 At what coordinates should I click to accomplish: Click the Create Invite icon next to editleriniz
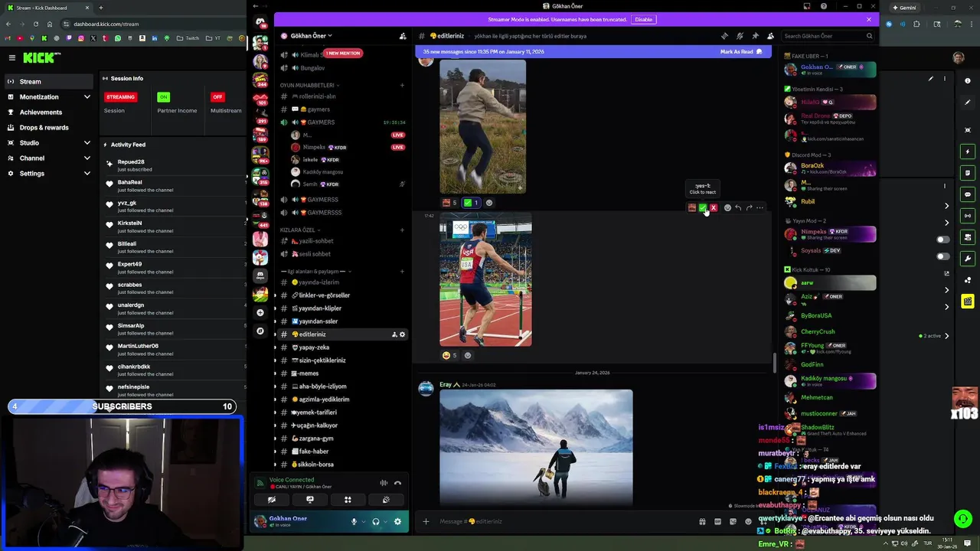tap(394, 334)
